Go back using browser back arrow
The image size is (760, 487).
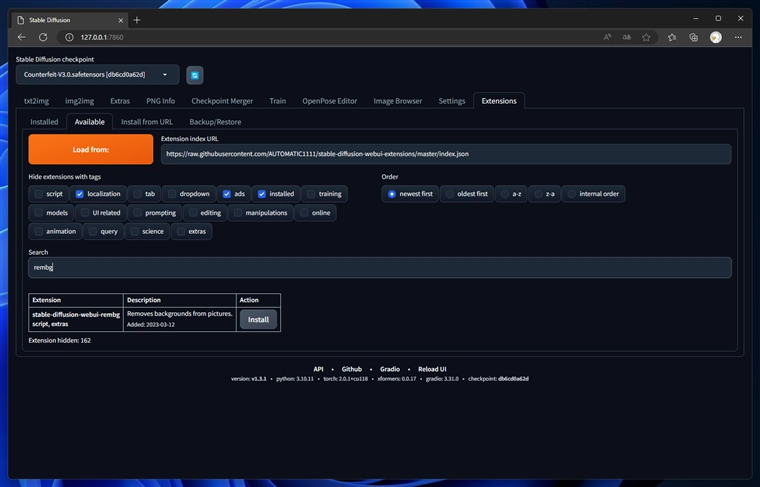point(22,37)
